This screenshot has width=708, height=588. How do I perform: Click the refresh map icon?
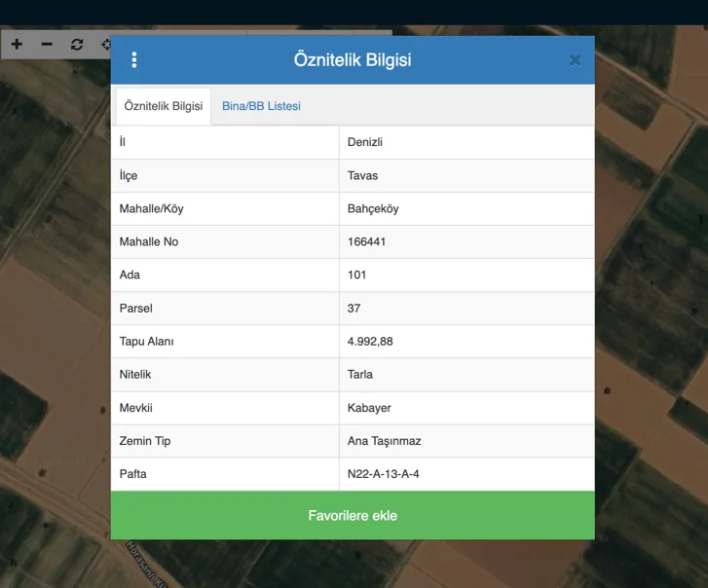click(77, 45)
